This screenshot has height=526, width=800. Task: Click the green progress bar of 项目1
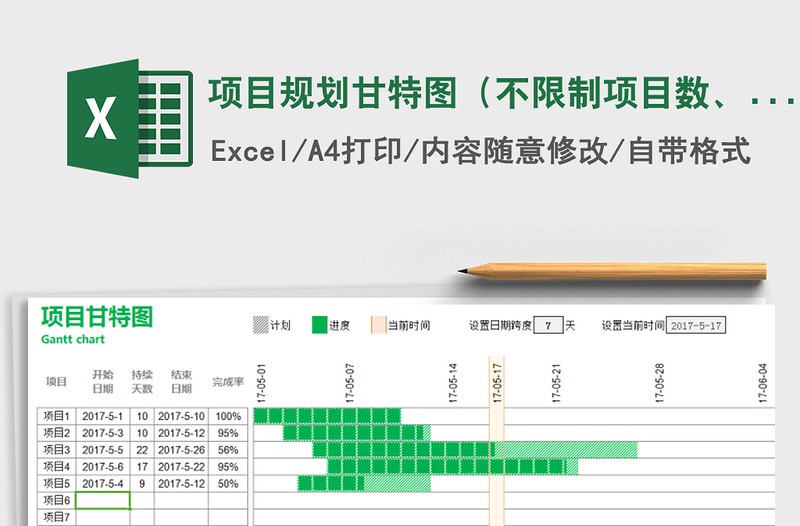click(x=327, y=416)
